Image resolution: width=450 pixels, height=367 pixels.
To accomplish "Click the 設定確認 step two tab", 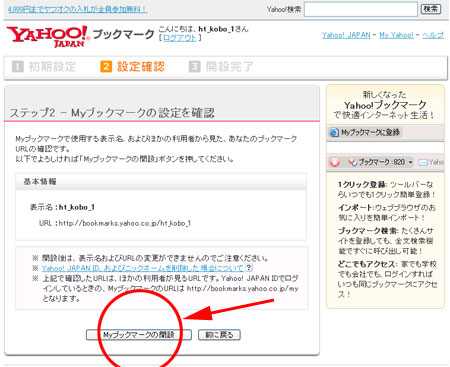I will coord(132,67).
